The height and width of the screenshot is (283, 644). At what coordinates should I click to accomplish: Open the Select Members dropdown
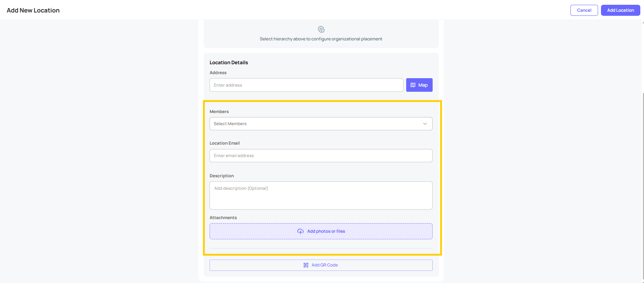point(316,124)
